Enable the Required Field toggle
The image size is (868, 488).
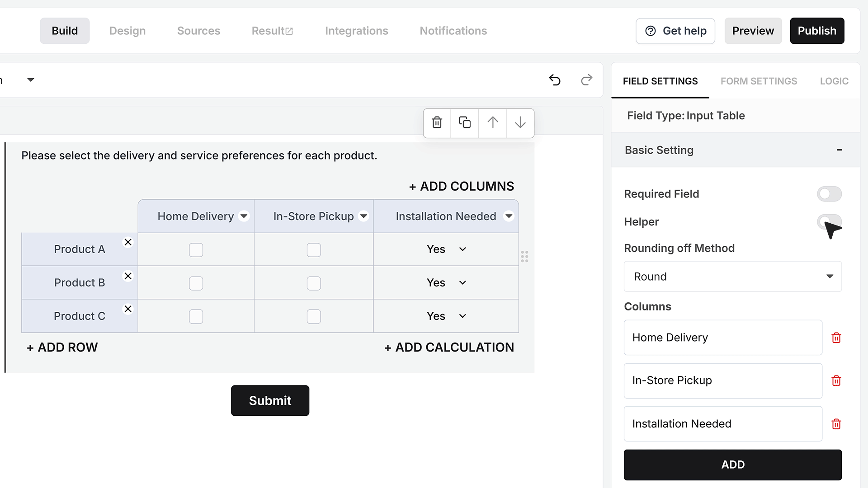(829, 194)
